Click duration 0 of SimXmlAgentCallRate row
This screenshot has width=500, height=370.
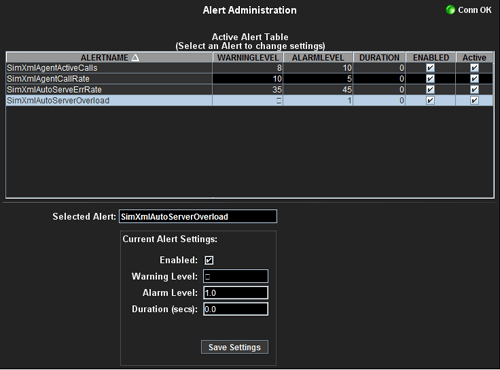point(402,79)
